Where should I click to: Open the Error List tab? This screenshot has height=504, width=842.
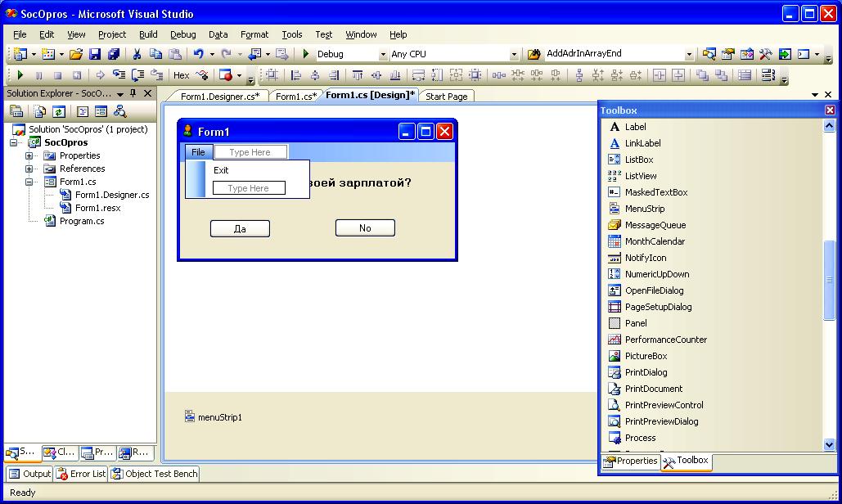[81, 474]
